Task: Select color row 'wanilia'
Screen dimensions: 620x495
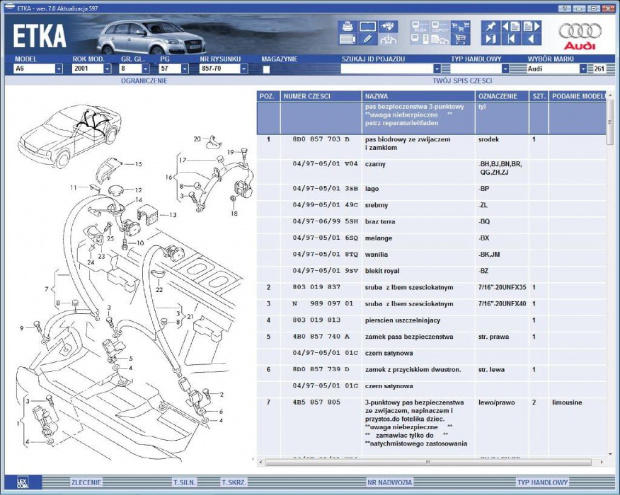Action: 431,255
